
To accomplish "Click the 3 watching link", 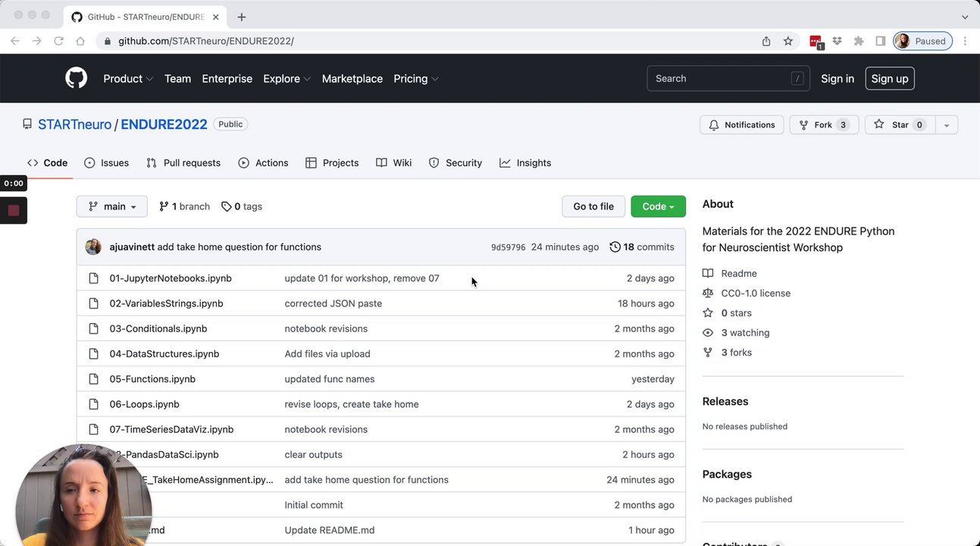I will pyautogui.click(x=736, y=332).
